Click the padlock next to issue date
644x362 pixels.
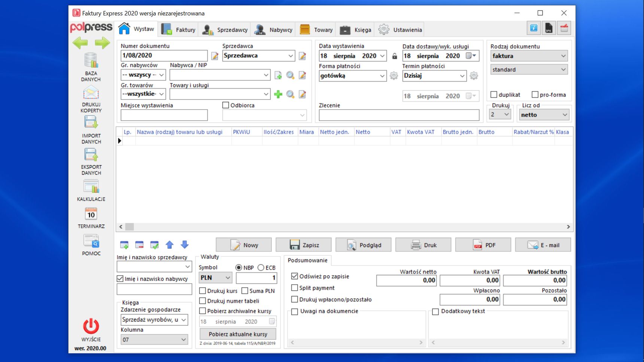[x=394, y=56]
